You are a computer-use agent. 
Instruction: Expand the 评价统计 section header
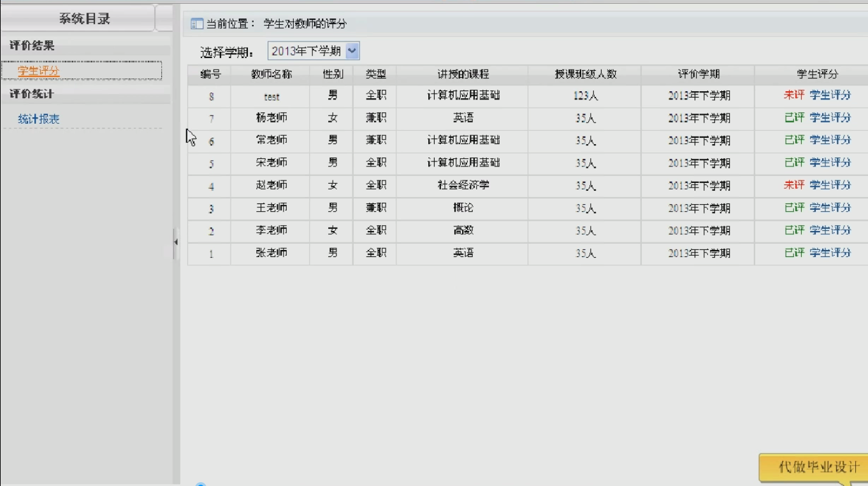(x=32, y=94)
